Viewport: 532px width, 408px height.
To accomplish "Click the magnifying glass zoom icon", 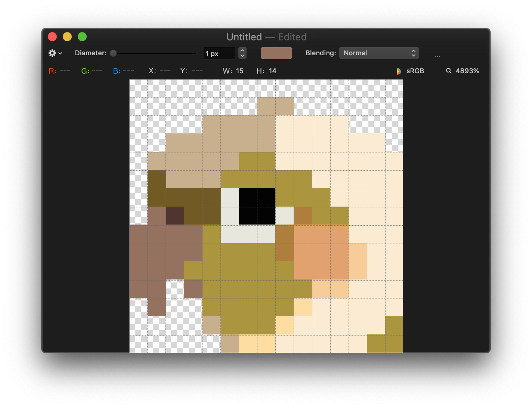I will click(449, 71).
